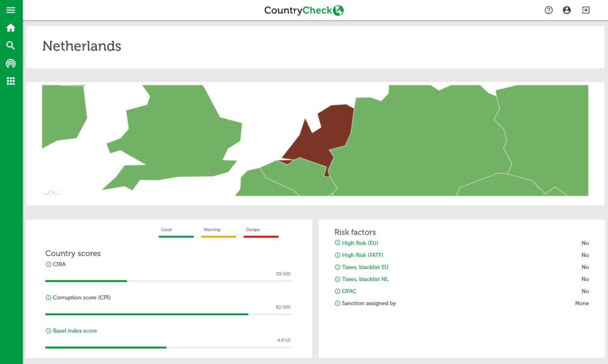This screenshot has width=608, height=364.
Task: Open the search icon in sidebar
Action: [11, 45]
